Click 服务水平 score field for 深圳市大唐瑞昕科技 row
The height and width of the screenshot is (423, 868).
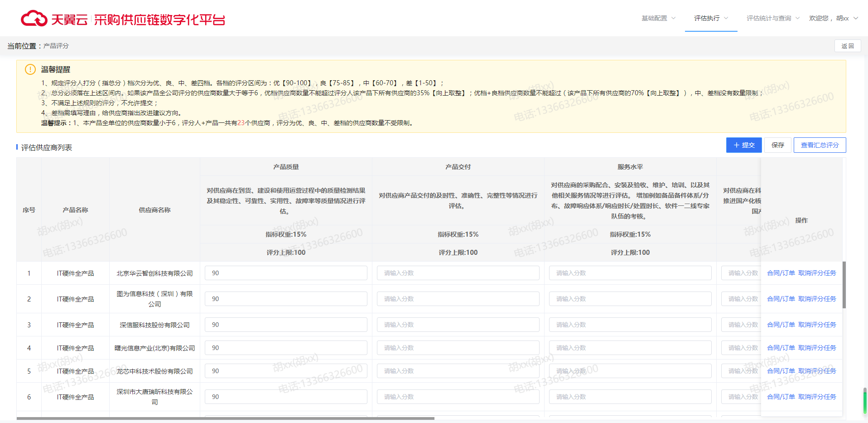pyautogui.click(x=630, y=397)
